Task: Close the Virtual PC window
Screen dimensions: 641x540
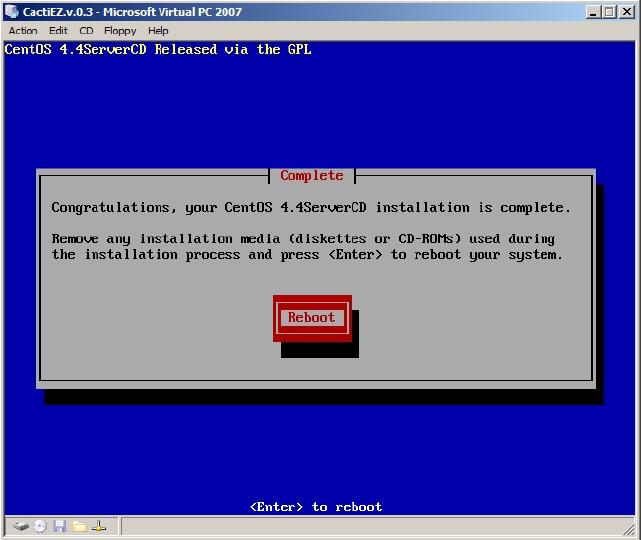Action: pos(627,11)
